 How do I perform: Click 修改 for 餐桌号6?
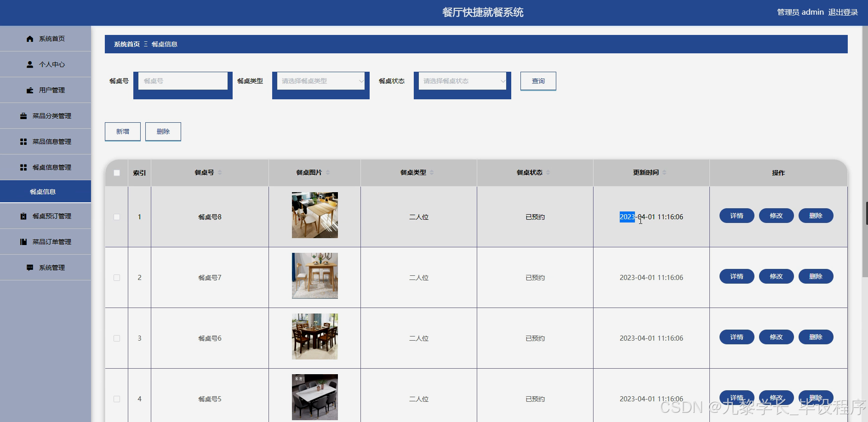coord(777,337)
